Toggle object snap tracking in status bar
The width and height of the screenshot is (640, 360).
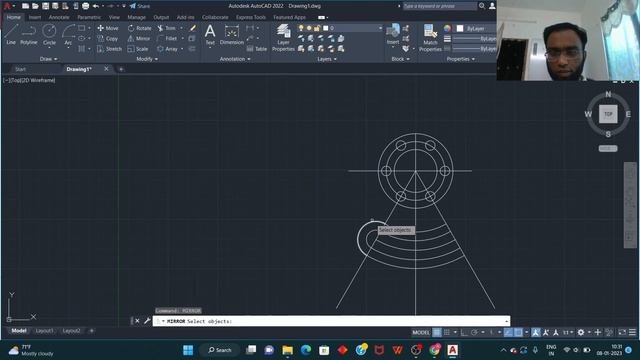[508, 332]
